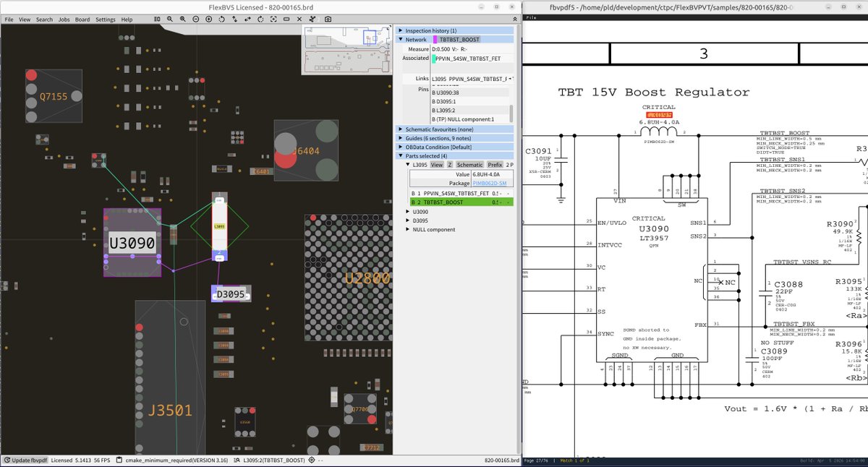This screenshot has height=467, width=868.
Task: Open the Jobs menu
Action: (64, 20)
